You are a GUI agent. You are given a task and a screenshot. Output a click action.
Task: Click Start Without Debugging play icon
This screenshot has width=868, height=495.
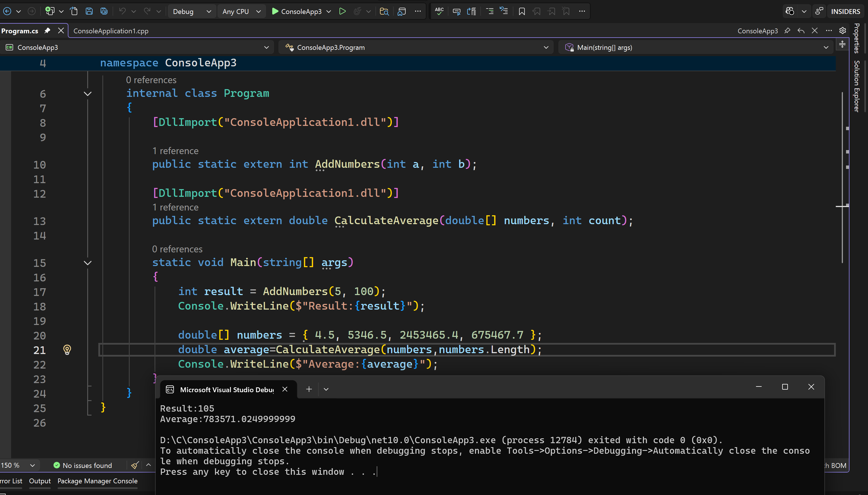tap(342, 11)
